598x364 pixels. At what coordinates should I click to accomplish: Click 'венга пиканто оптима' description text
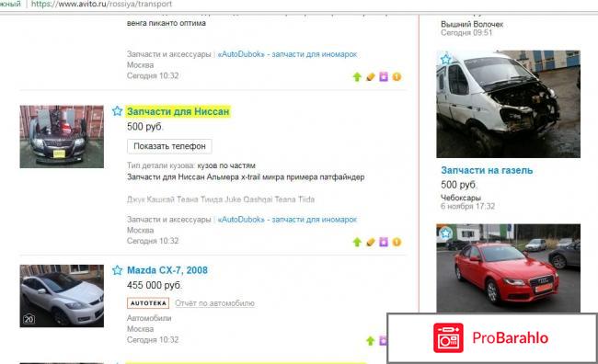click(x=167, y=23)
